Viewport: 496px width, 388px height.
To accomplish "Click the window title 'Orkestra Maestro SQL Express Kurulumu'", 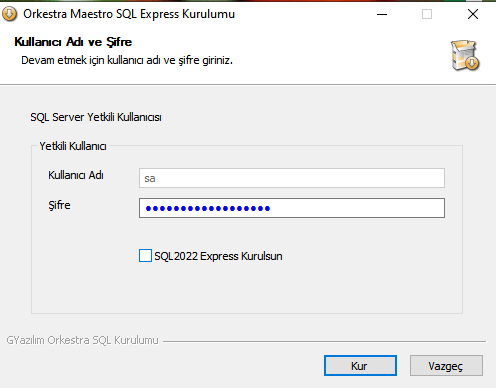I will tap(129, 14).
